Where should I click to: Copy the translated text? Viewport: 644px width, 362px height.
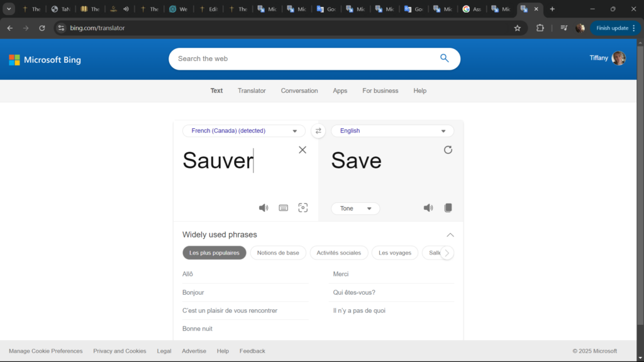(448, 208)
